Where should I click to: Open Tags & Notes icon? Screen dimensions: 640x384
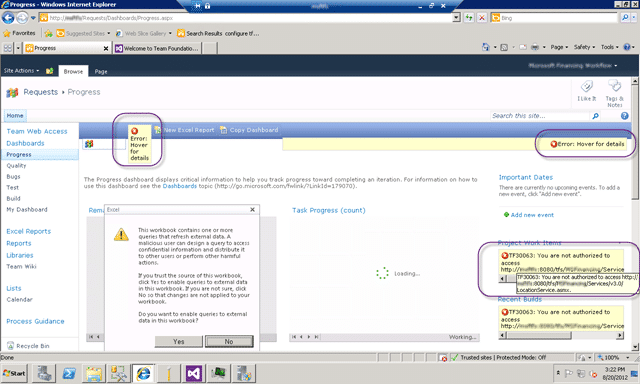tap(614, 86)
